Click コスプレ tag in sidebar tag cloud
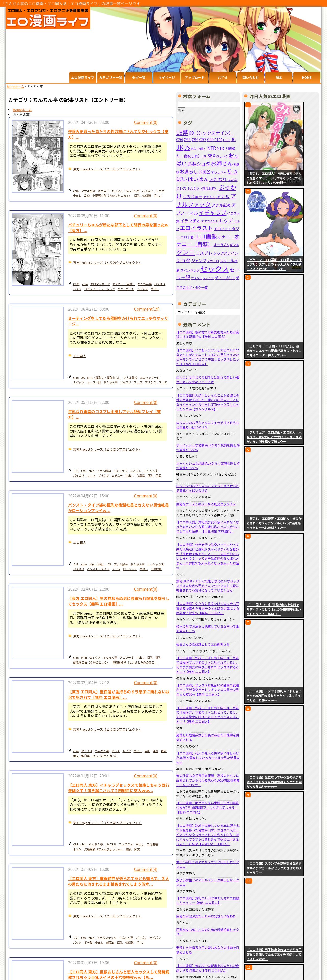Screen dimensions: 327x980 204,253
